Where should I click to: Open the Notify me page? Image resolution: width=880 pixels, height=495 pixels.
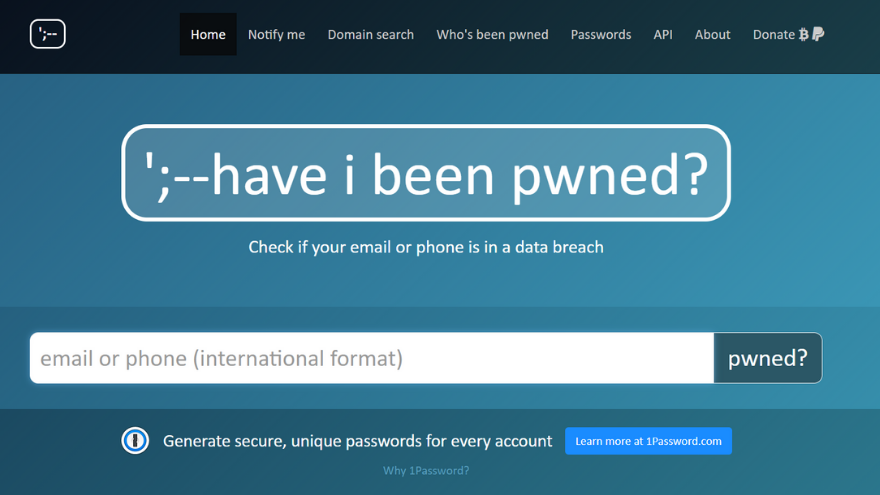277,34
